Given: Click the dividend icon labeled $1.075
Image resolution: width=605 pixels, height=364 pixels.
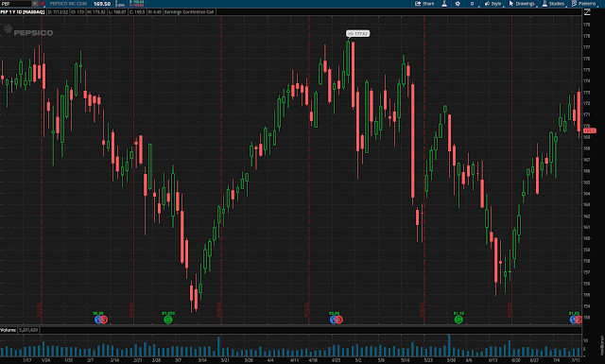Looking at the screenshot, I should pyautogui.click(x=168, y=320).
